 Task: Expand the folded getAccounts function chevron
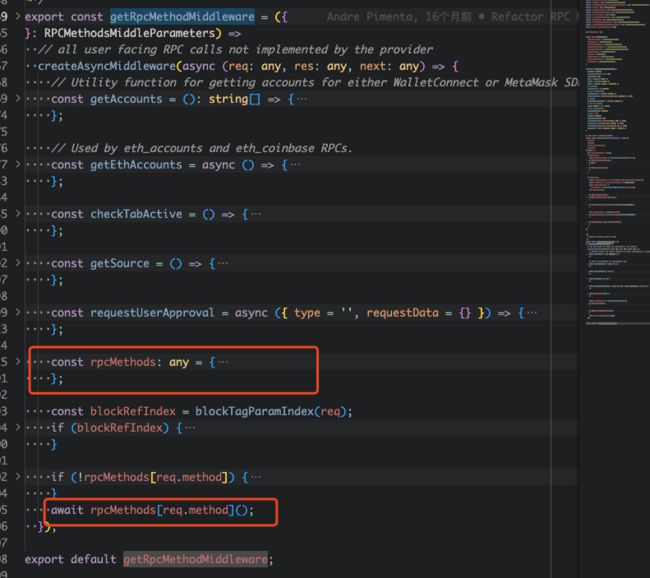coord(15,99)
